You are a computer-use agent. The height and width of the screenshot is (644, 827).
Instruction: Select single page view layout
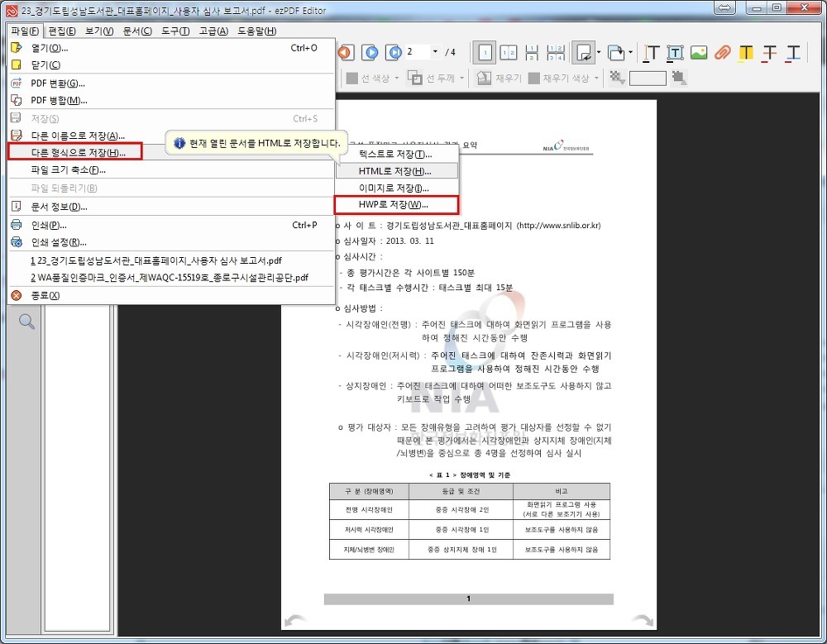click(x=484, y=52)
